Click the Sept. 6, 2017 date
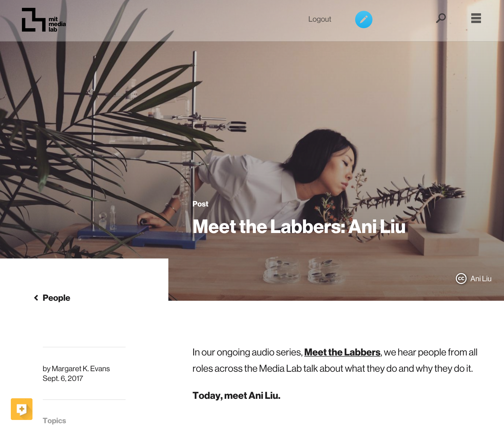The width and height of the screenshot is (504, 427). click(63, 378)
